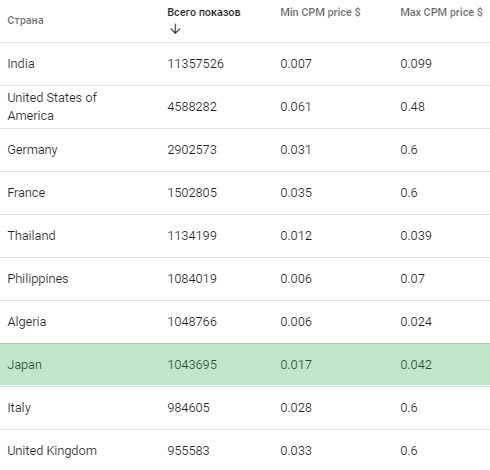This screenshot has height=470, width=490.
Task: Select the Italy row
Action: [x=245, y=408]
